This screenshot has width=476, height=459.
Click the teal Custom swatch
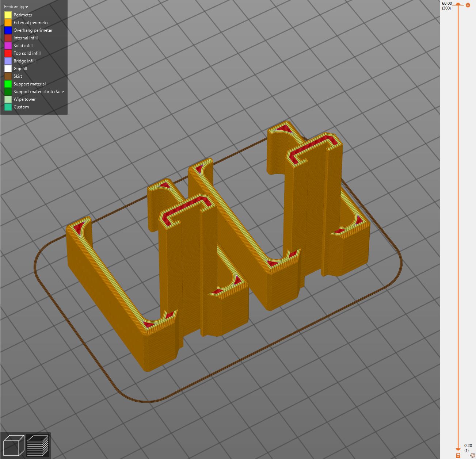pos(8,107)
